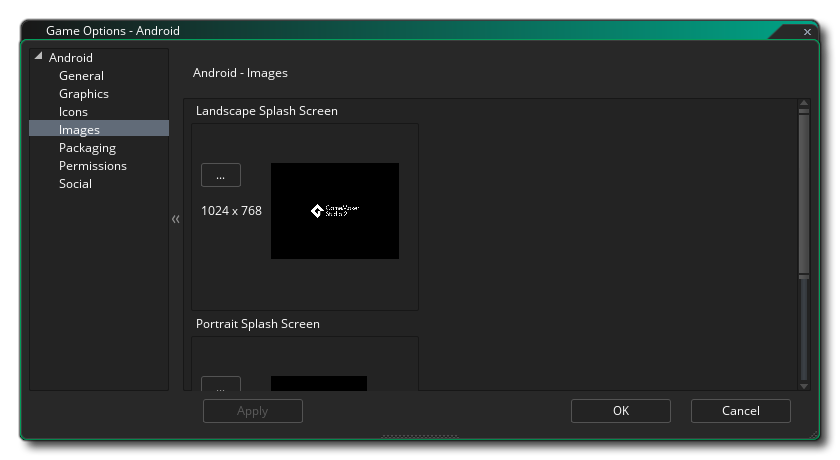Click the Portrait Splash Screen preview thumbnail

click(x=319, y=383)
